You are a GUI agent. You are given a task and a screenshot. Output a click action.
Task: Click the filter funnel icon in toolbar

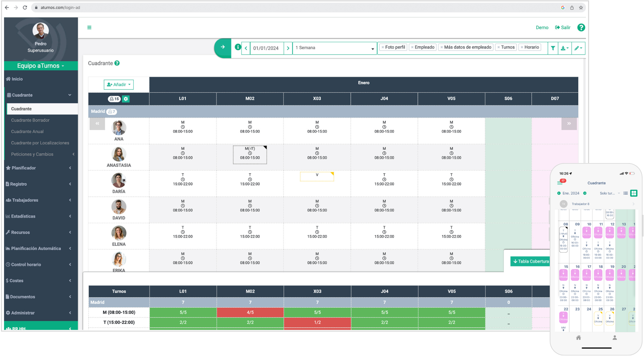coord(553,48)
